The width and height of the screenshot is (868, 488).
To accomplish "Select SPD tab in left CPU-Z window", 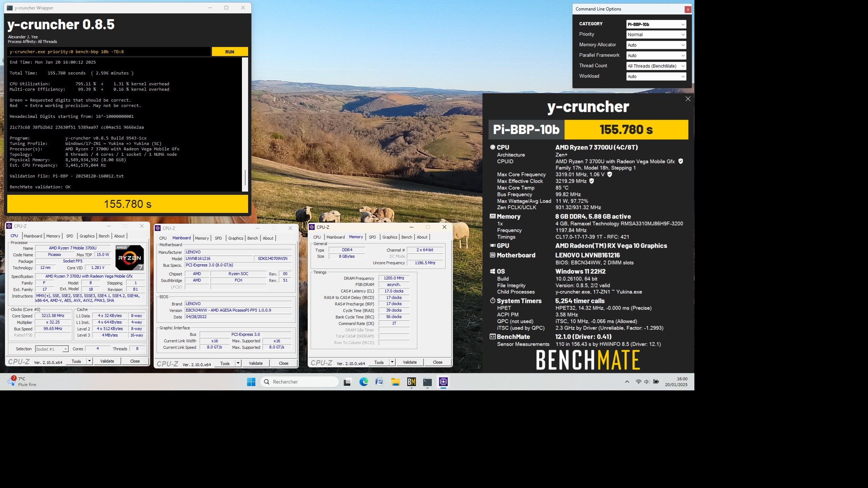I will pos(70,236).
